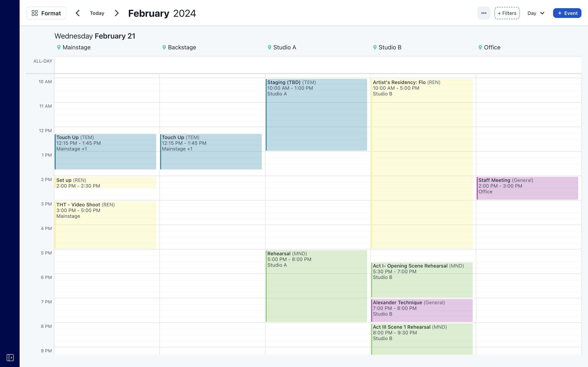Click the Office location pin icon
This screenshot has width=588, height=367.
tap(480, 47)
